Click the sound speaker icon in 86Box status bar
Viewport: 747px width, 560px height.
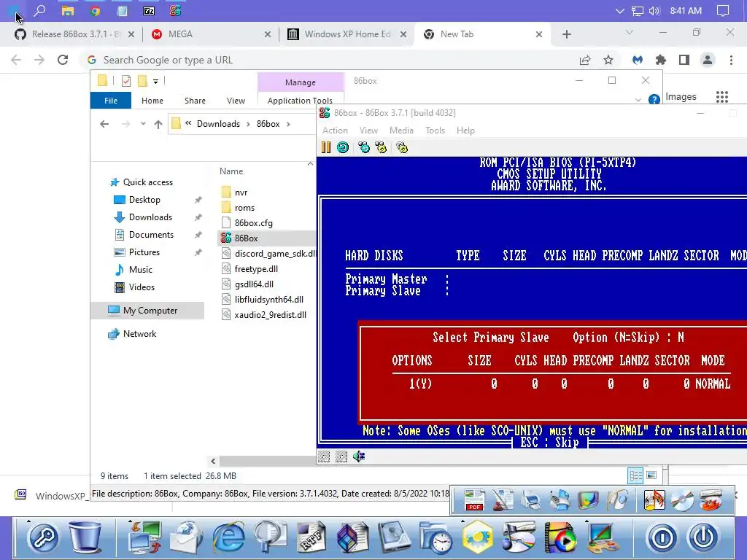coord(359,456)
